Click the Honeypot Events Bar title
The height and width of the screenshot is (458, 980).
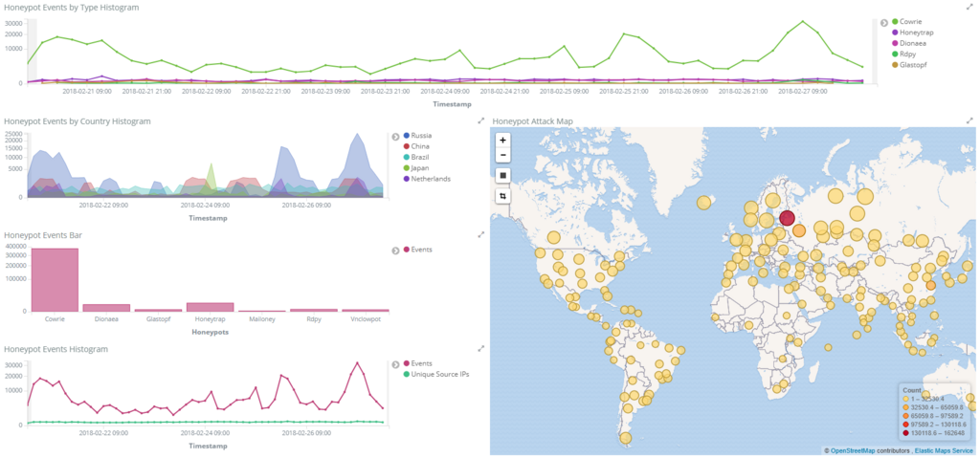[x=43, y=235]
